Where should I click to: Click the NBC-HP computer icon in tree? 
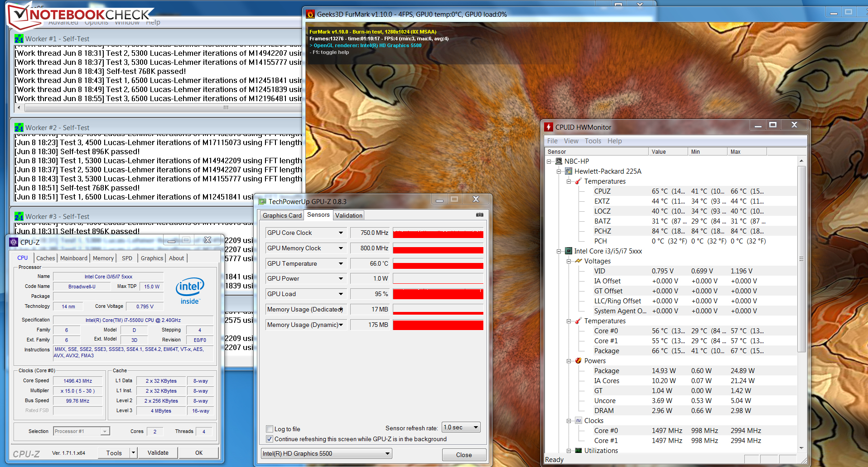(x=559, y=161)
